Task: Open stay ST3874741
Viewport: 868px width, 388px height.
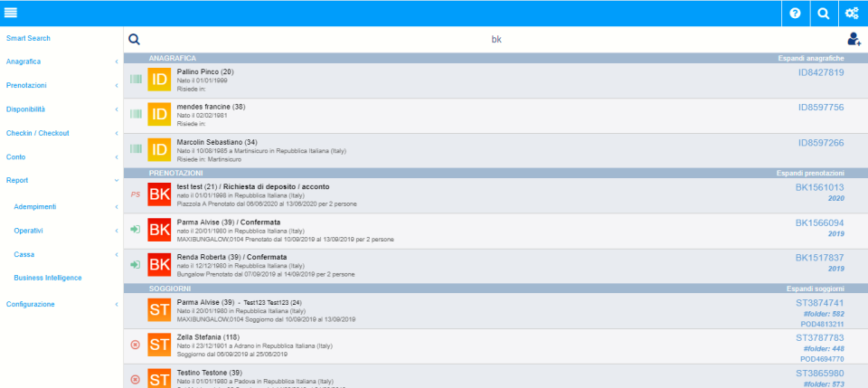Action: tap(820, 303)
